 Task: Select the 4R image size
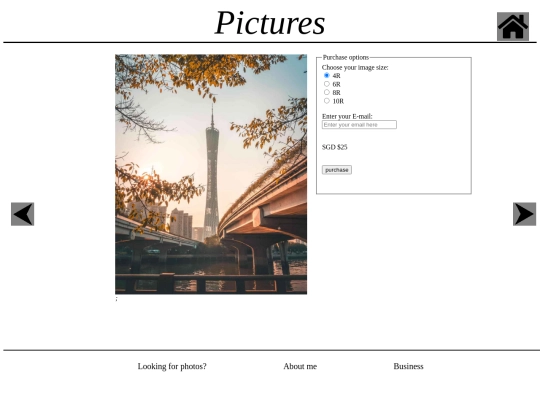326,75
